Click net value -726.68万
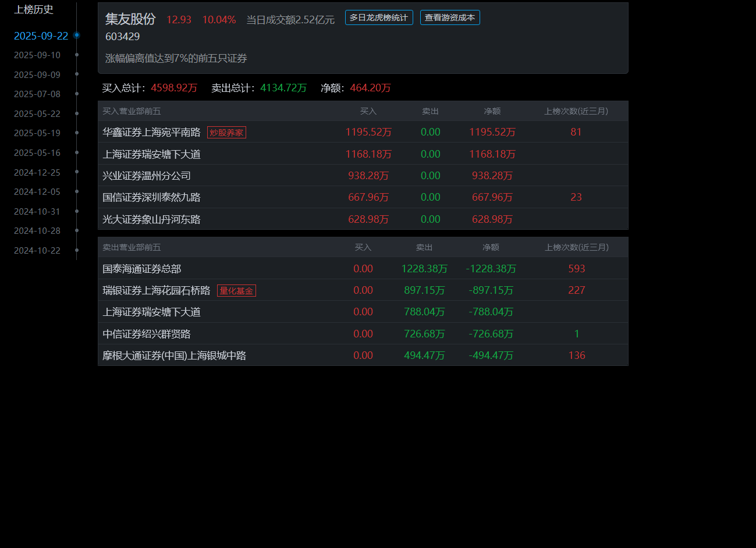The width and height of the screenshot is (756, 548). (x=491, y=334)
